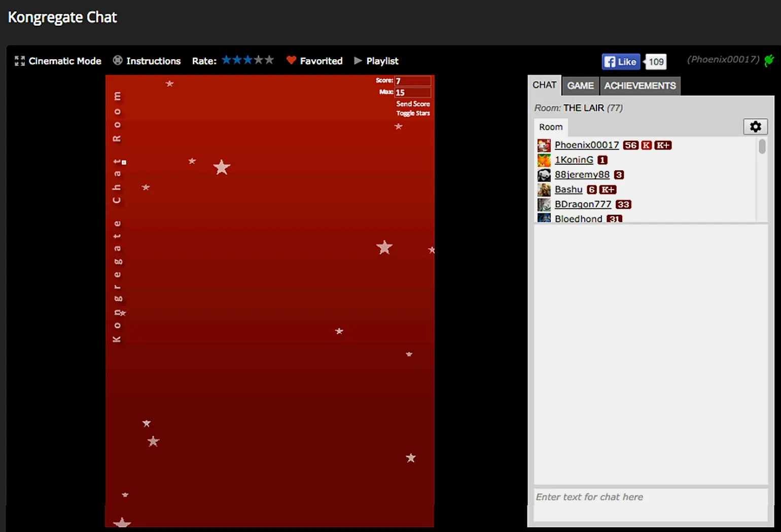Select the CHAT tab
The height and width of the screenshot is (532, 781).
(x=544, y=85)
